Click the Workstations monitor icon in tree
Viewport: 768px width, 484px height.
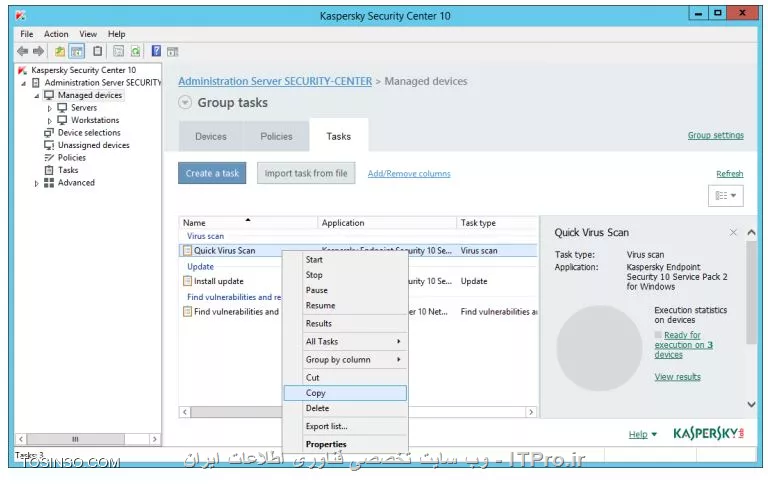click(x=62, y=120)
